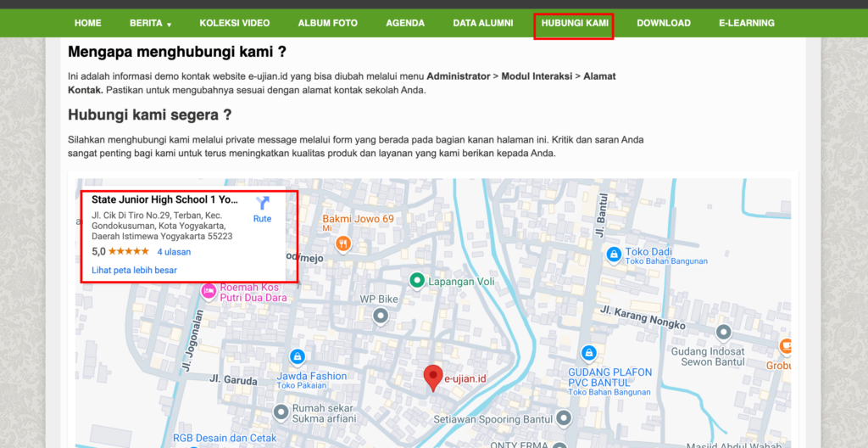868x448 pixels.
Task: Open KOLEKSI VIDEO page
Action: click(x=235, y=23)
